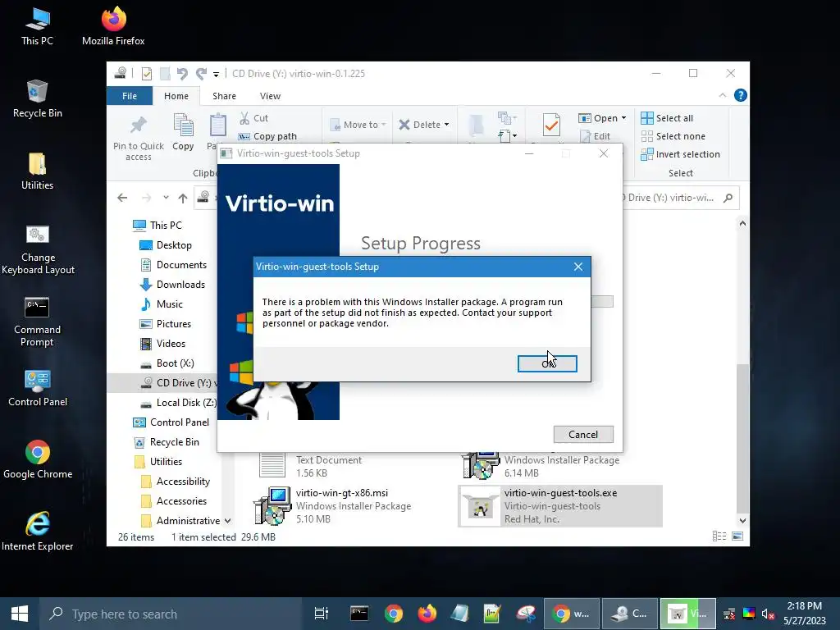Screen dimensions: 840x630
Task: Switch to the Home ribbon tab
Action: tap(176, 96)
